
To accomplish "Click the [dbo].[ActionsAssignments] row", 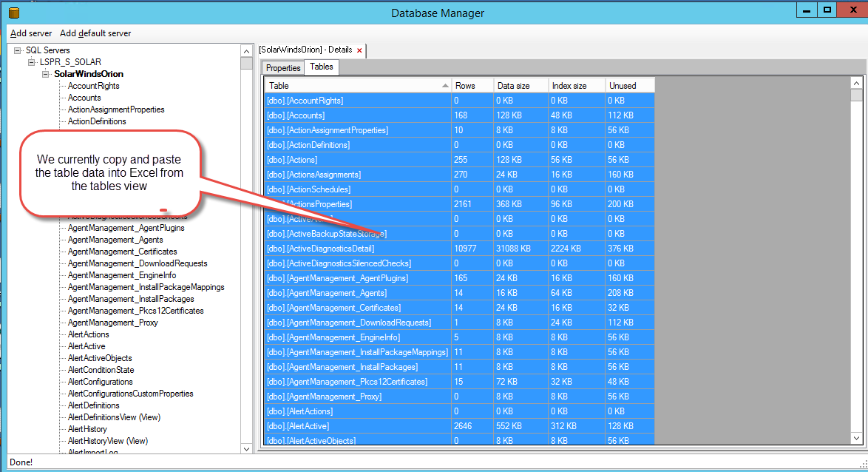I will click(459, 175).
